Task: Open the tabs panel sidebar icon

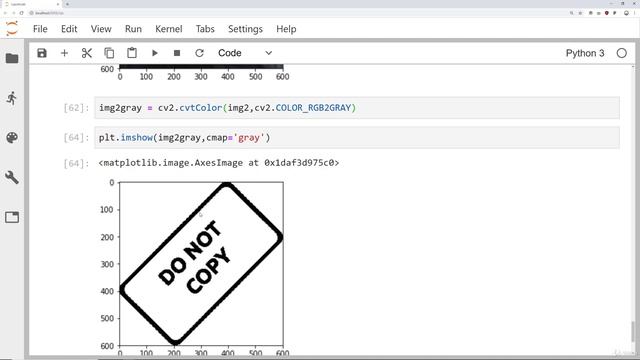Action: point(12,217)
